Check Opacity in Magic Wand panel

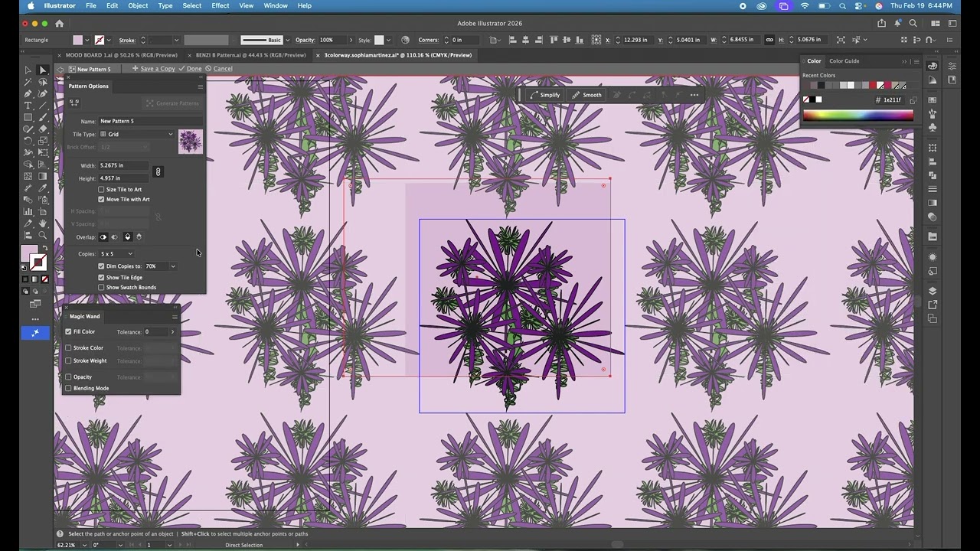pyautogui.click(x=68, y=377)
